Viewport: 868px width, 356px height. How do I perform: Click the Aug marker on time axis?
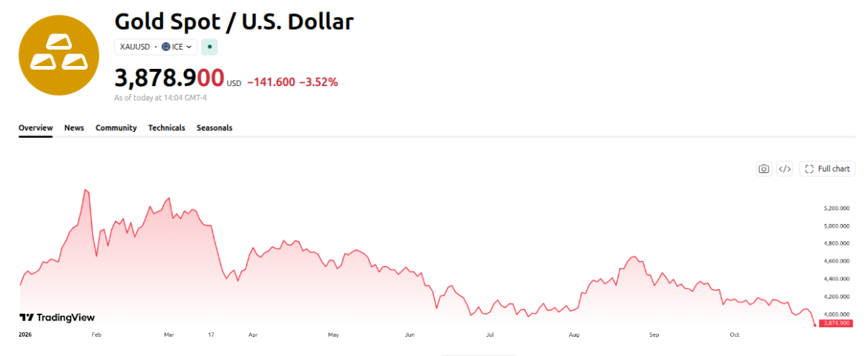tap(573, 335)
